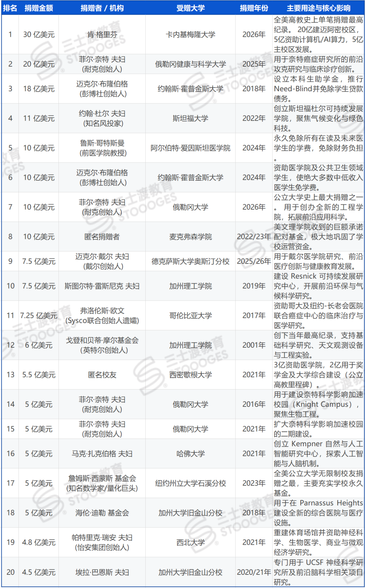This screenshot has width=365, height=588.
Task: Select the '6 亿美元' amount cell
Action: point(39,345)
